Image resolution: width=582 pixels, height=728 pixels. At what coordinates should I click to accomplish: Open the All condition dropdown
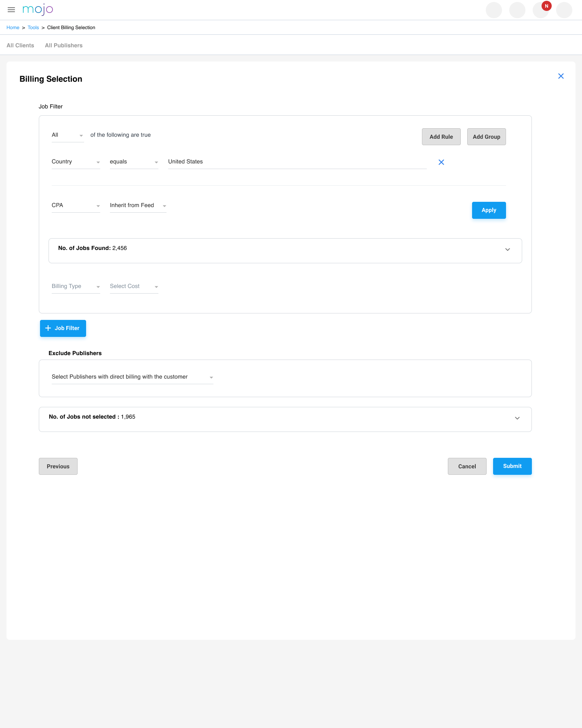[67, 135]
